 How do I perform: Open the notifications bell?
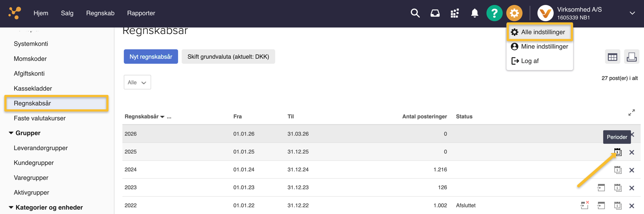click(475, 13)
